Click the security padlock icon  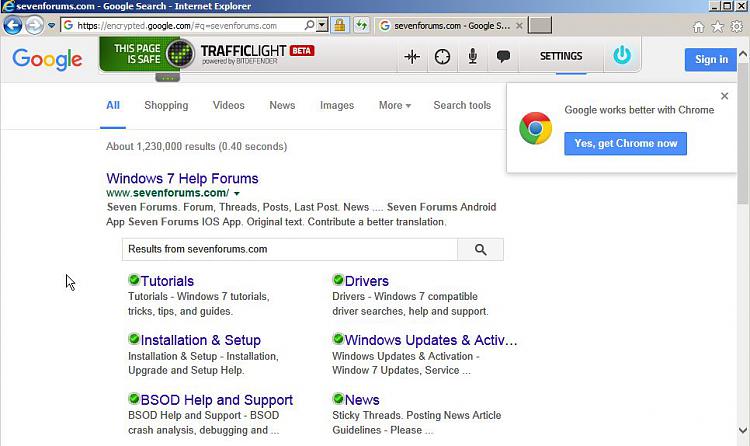tap(340, 25)
